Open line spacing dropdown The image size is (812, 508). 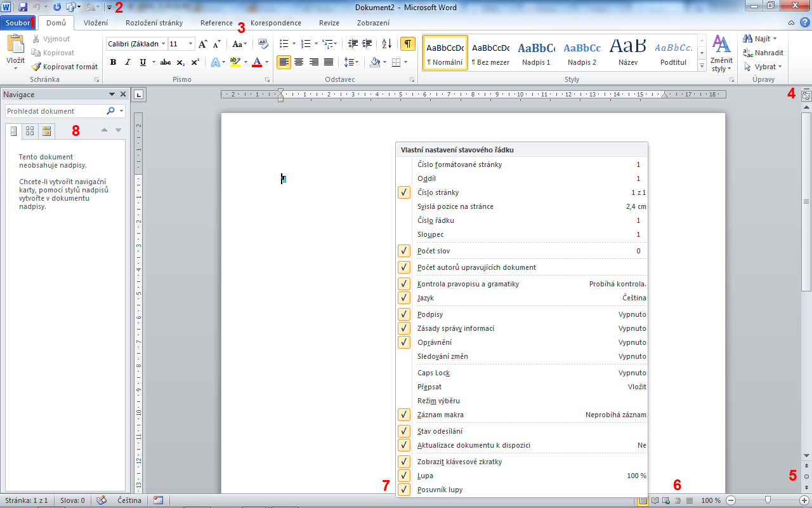(x=351, y=62)
